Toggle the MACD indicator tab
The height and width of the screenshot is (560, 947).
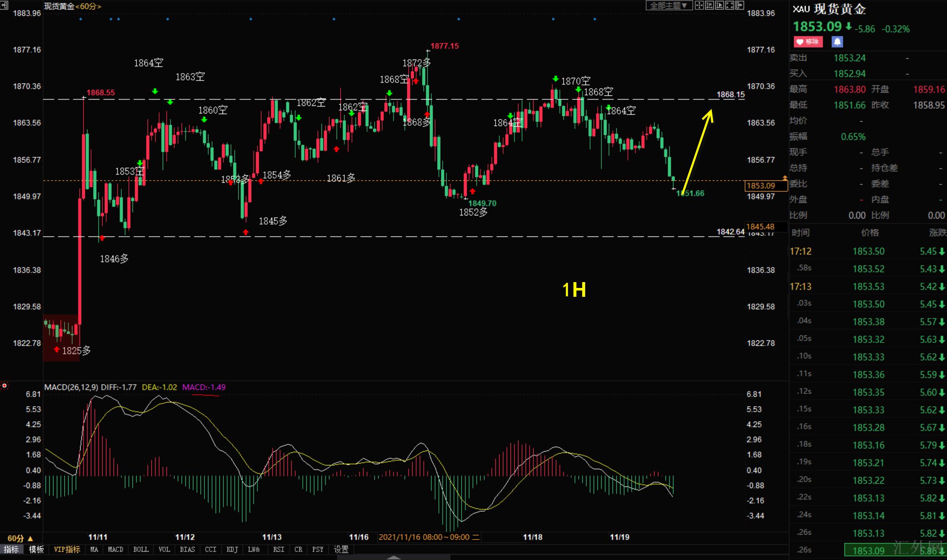tap(115, 550)
